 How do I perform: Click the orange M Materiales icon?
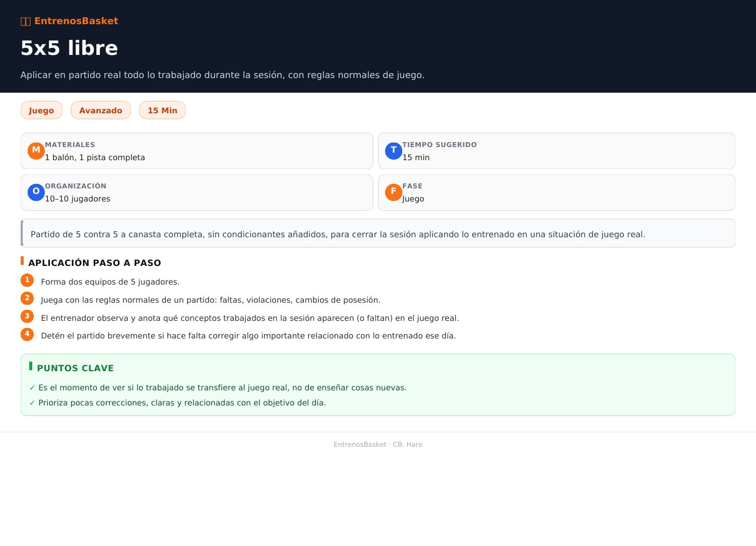pos(36,151)
